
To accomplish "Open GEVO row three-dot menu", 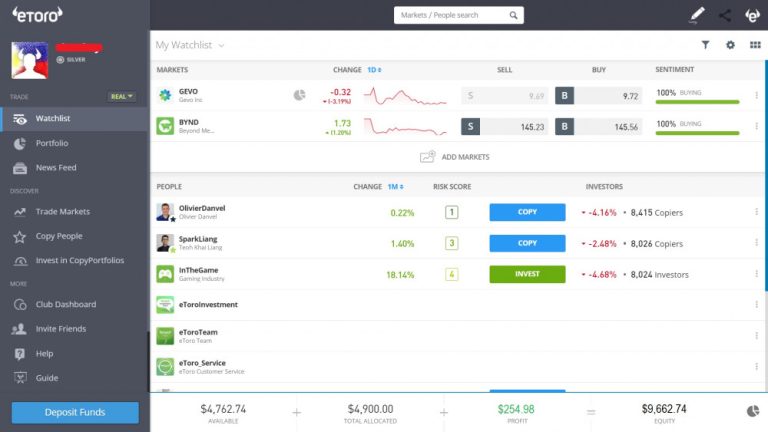I will 756,95.
